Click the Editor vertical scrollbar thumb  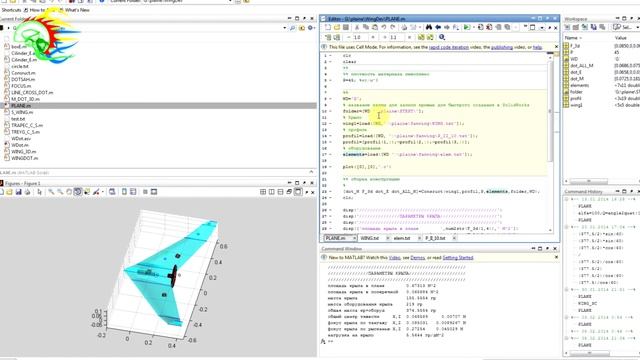(x=550, y=110)
